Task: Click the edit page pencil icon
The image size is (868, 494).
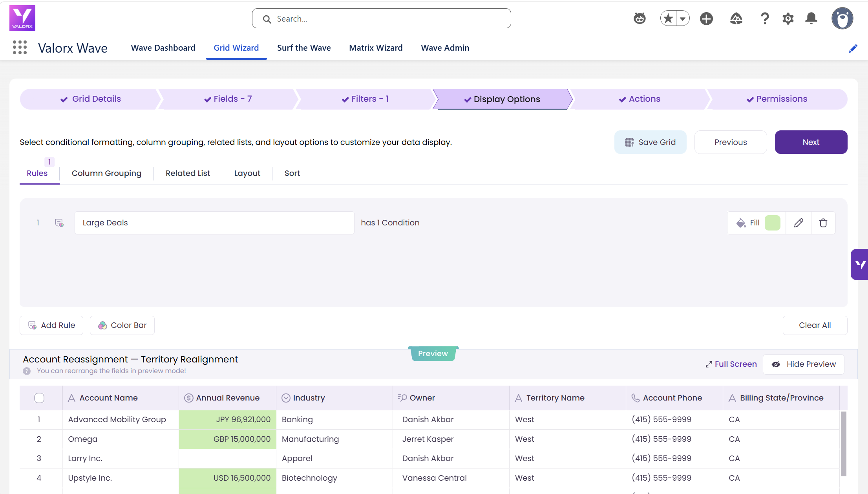Action: (x=853, y=49)
